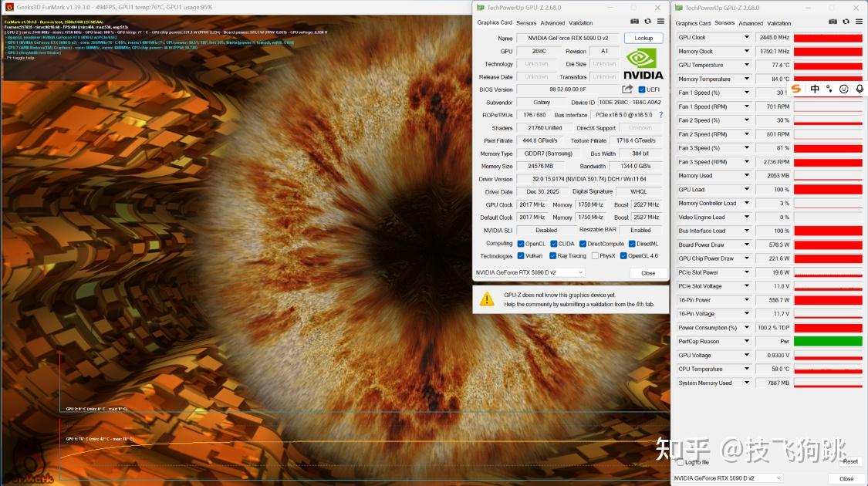The image size is (868, 486).
Task: Click the GPU-Z app icon in Sensors window title
Action: [679, 8]
